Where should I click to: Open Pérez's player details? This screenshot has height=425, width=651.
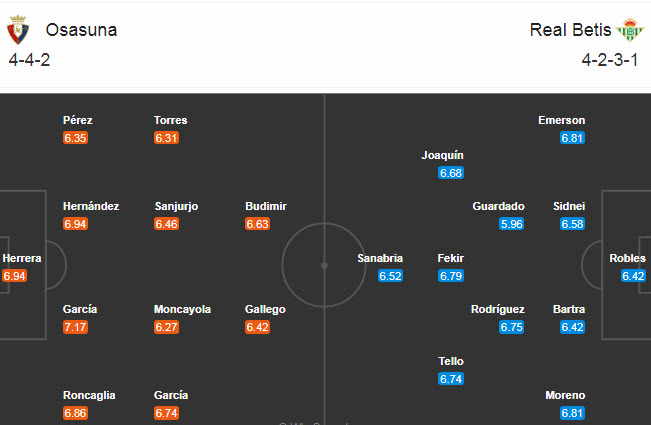77,120
